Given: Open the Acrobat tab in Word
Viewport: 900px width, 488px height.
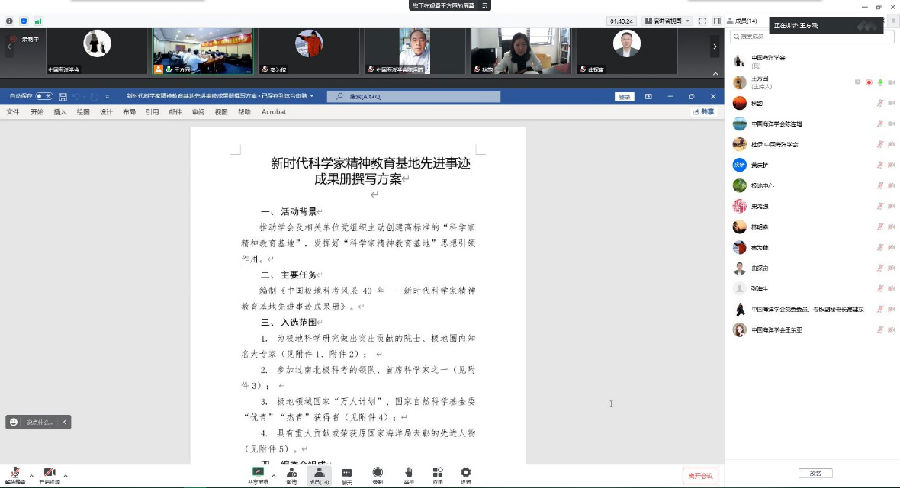Looking at the screenshot, I should pyautogui.click(x=273, y=112).
